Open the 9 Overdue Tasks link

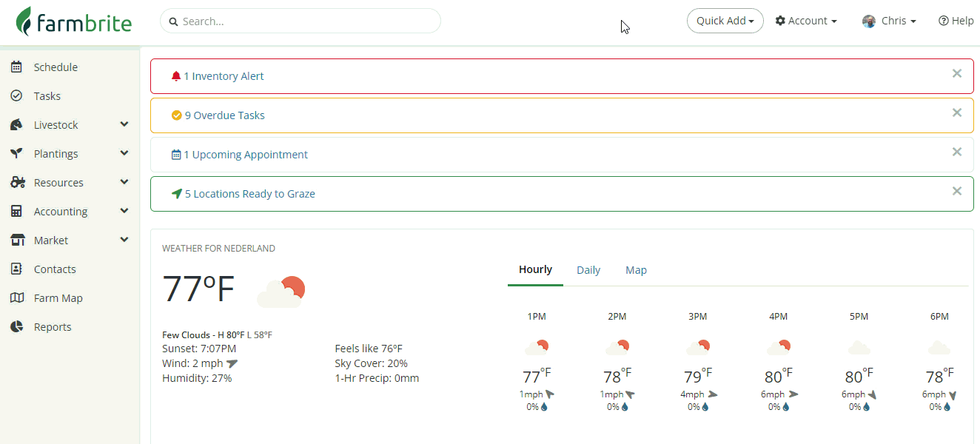(224, 115)
